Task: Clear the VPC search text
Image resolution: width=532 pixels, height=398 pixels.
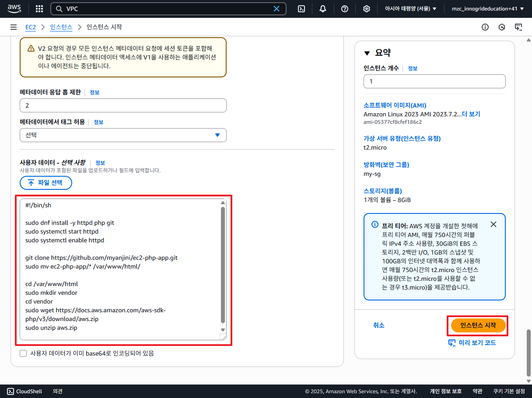Action: pos(276,9)
